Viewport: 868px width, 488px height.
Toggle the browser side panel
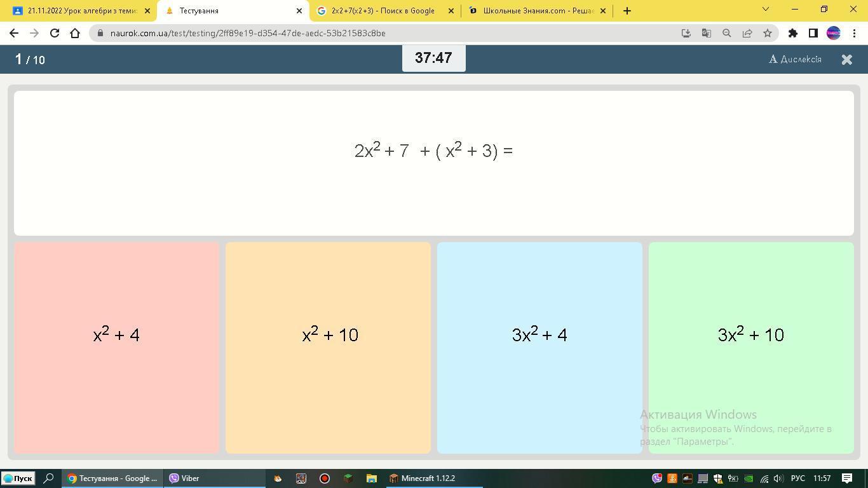813,33
